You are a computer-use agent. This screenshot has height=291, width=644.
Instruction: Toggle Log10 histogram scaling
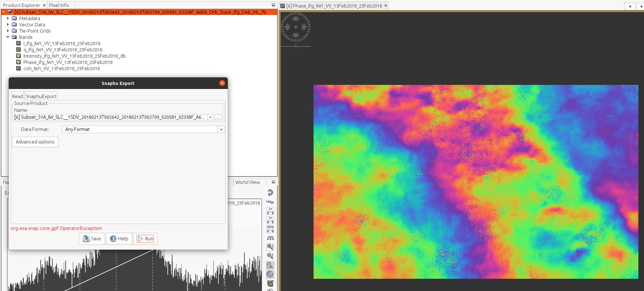(270, 202)
